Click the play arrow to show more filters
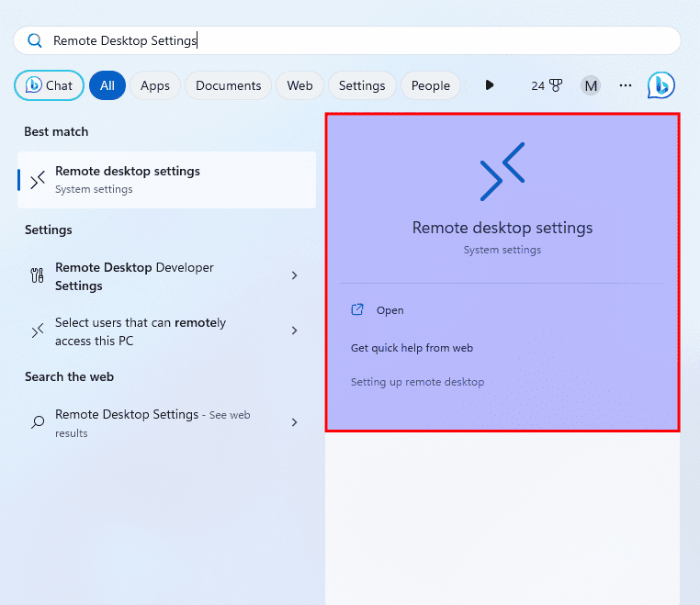700x605 pixels. [x=490, y=85]
